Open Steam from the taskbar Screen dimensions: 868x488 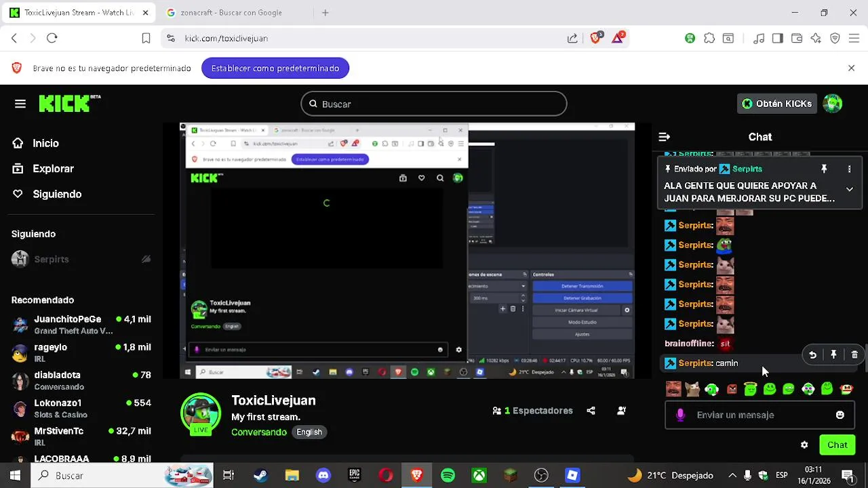(x=260, y=476)
